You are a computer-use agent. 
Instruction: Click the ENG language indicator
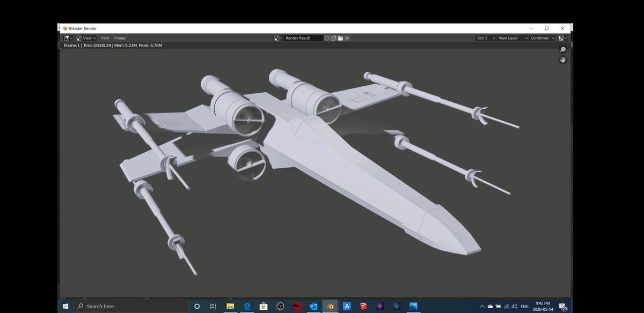pyautogui.click(x=524, y=306)
